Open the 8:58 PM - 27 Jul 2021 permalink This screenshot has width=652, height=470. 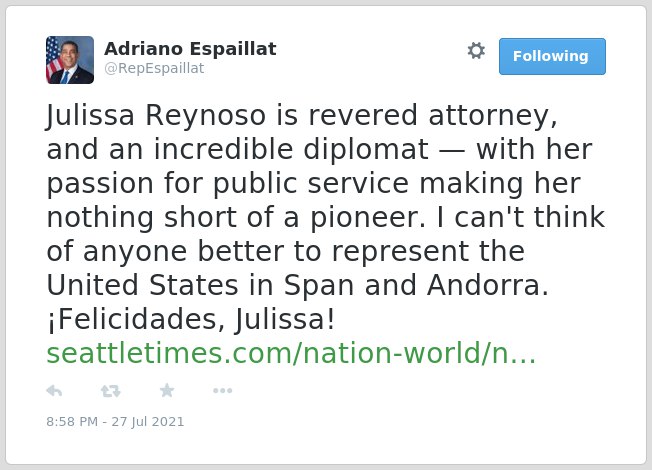coord(115,422)
